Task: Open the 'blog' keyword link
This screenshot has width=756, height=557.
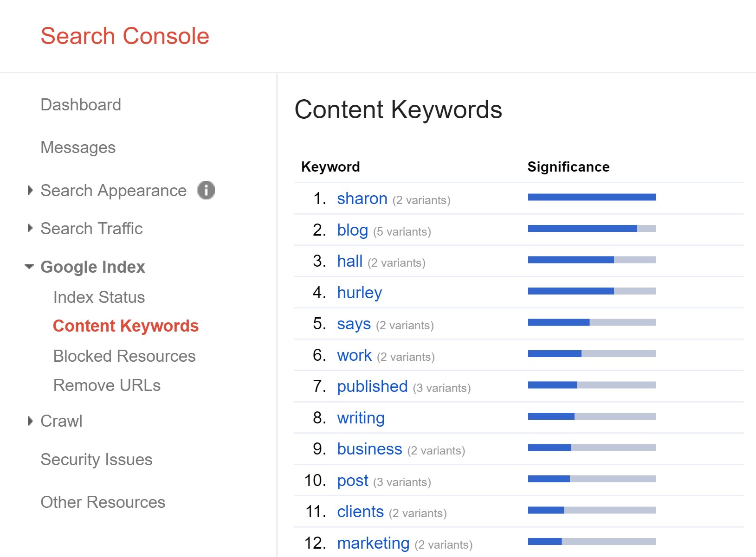Action: 352,230
